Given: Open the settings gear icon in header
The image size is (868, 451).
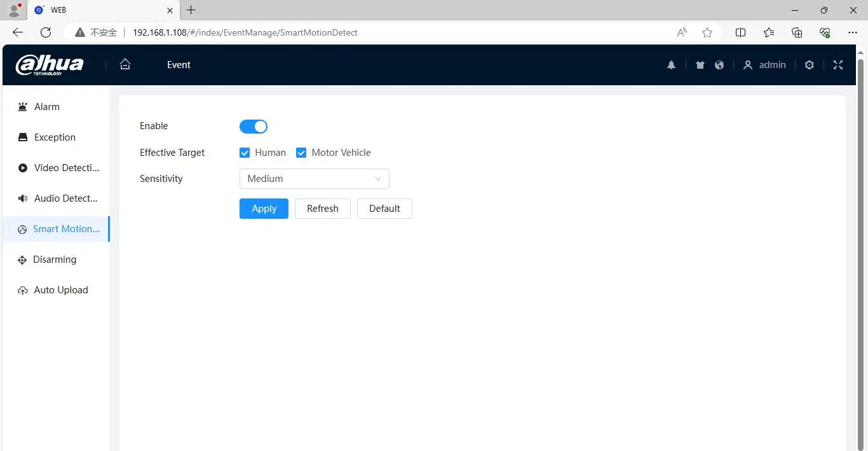Looking at the screenshot, I should 809,65.
